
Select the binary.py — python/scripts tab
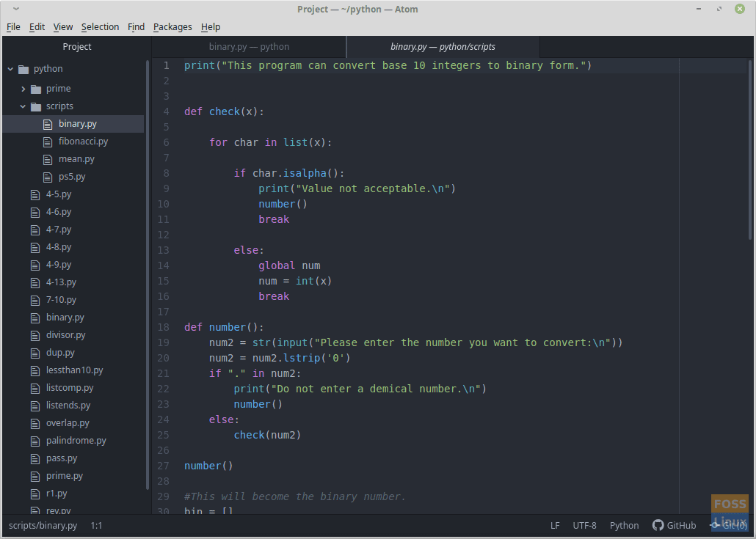[x=443, y=45]
